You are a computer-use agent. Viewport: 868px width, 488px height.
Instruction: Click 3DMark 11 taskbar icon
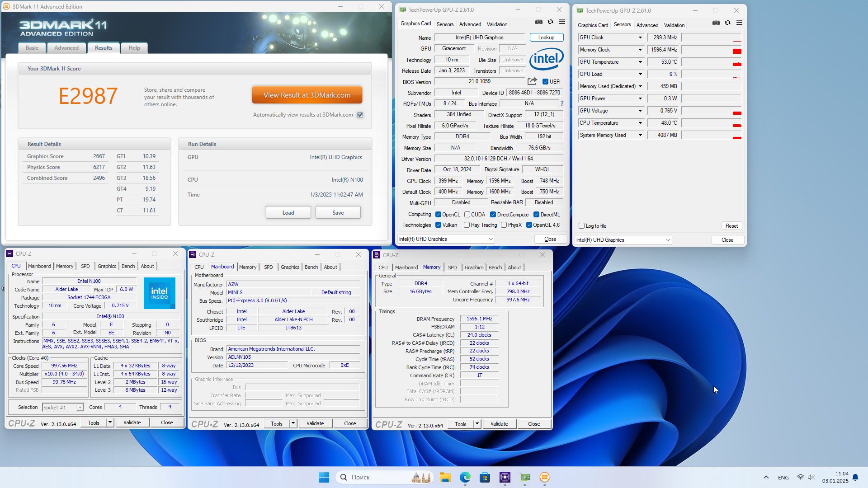pos(544,477)
